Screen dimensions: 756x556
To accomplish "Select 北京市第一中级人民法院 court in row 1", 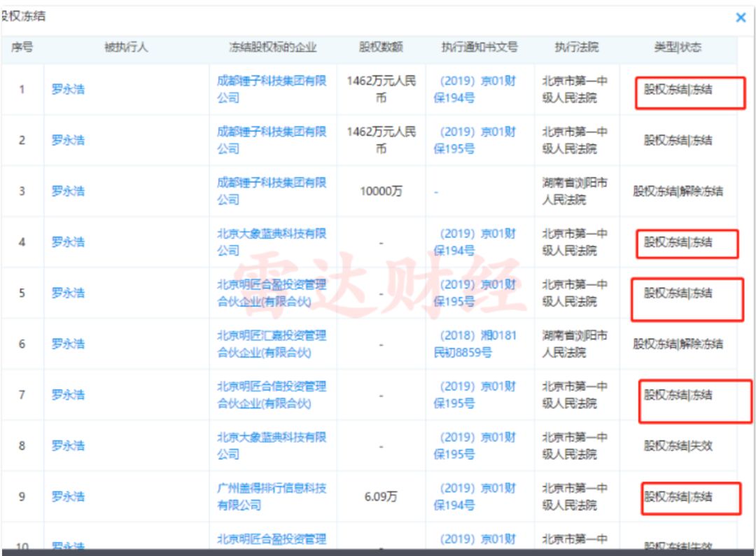I will click(x=575, y=89).
